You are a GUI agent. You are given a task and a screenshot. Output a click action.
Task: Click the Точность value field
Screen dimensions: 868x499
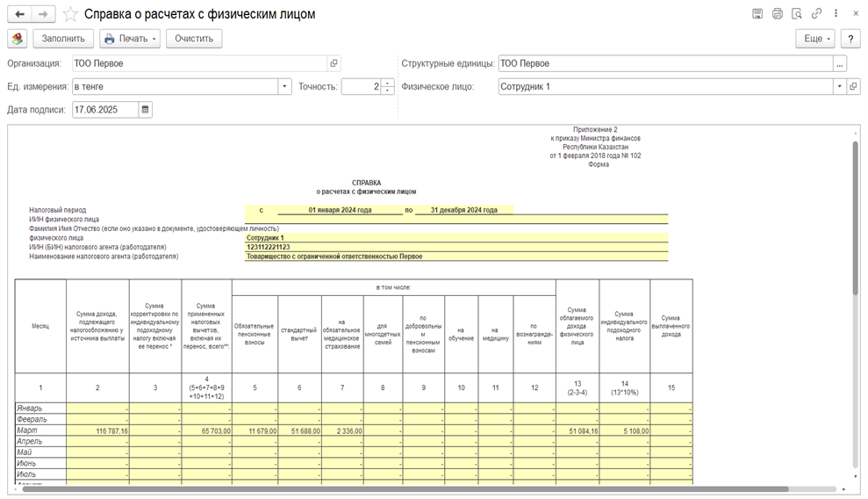pos(362,86)
